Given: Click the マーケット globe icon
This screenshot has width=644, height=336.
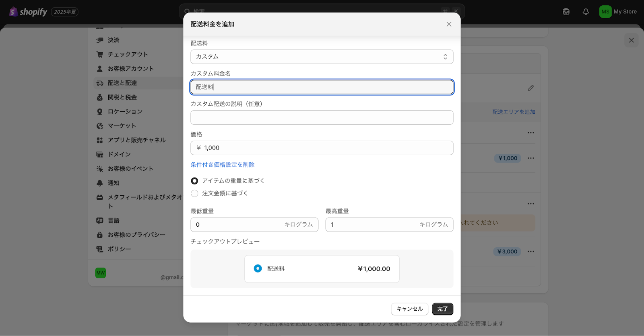Looking at the screenshot, I should pos(100,126).
